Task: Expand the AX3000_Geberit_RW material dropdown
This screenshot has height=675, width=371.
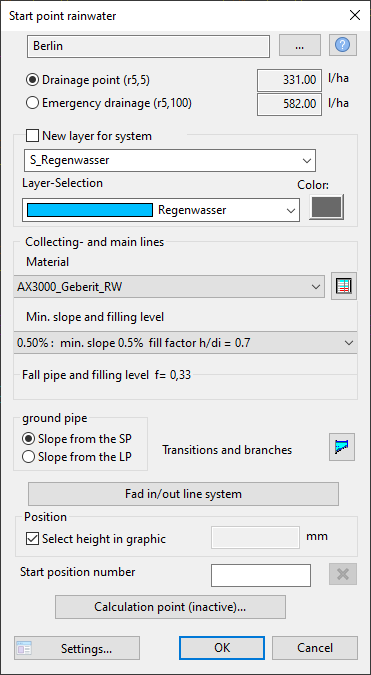Action: click(x=169, y=287)
